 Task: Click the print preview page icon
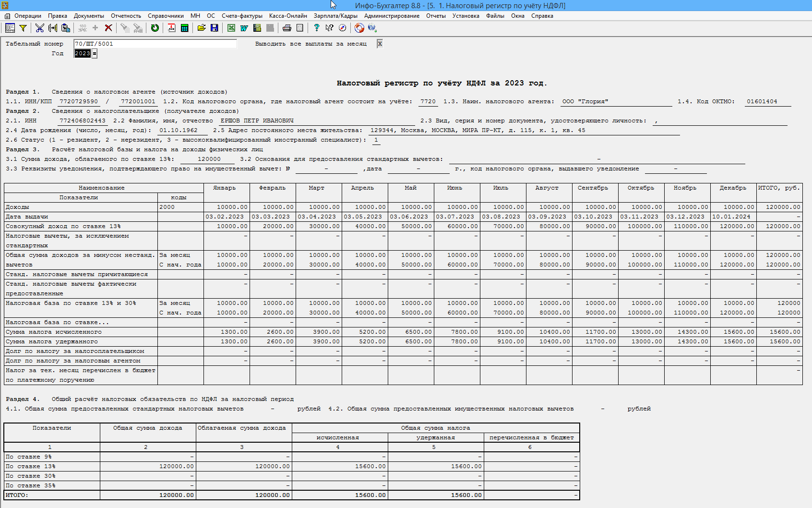pos(300,28)
